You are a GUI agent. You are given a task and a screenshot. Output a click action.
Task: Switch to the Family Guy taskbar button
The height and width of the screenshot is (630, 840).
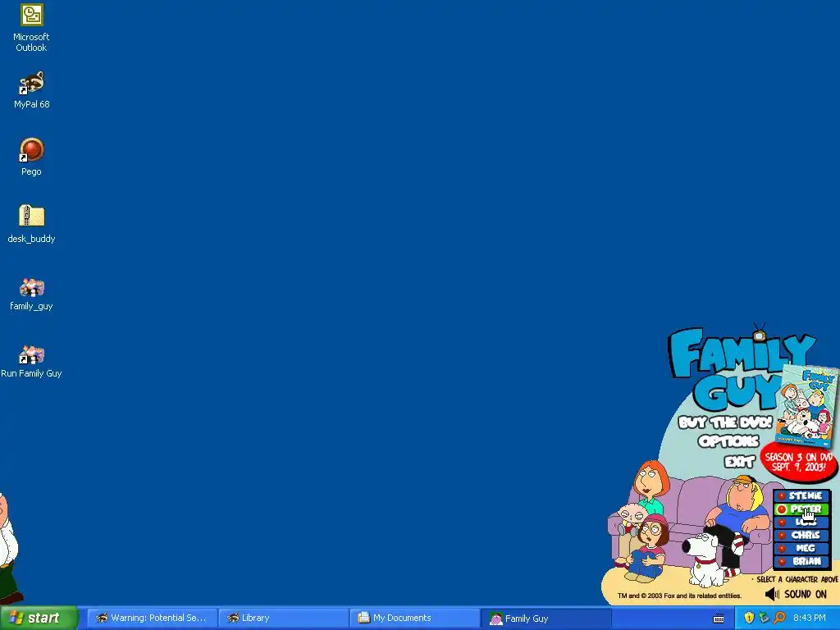546,619
